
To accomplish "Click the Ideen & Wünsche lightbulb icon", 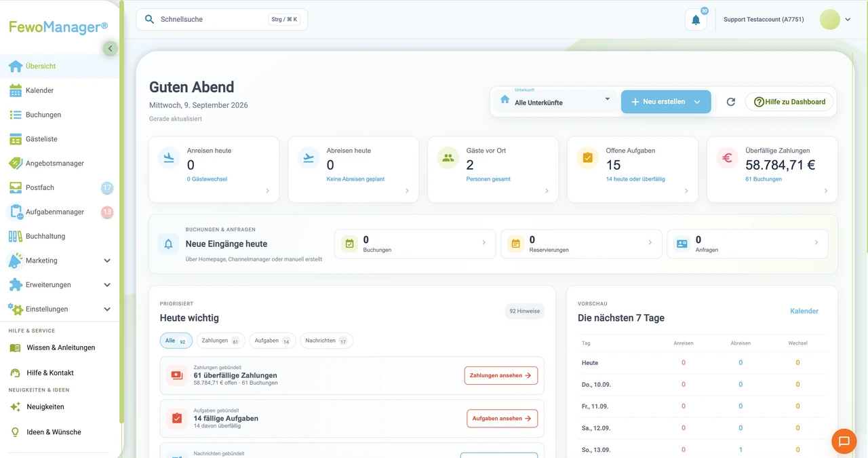I will [x=15, y=432].
